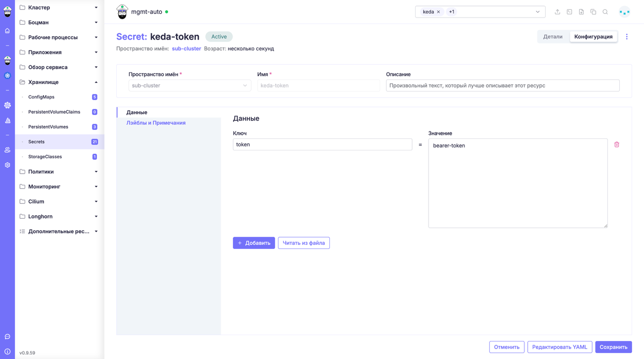Click the v0.9.59 version label

(x=27, y=353)
